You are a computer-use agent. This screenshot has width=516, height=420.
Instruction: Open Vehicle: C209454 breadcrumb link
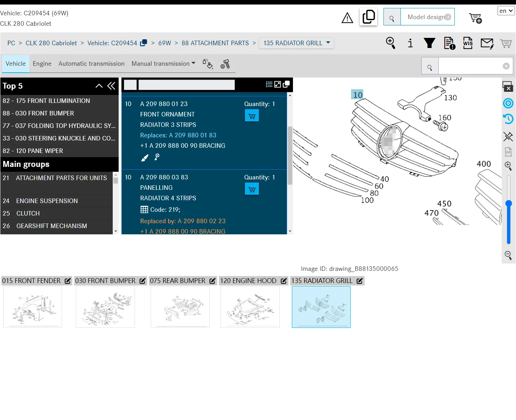click(112, 43)
